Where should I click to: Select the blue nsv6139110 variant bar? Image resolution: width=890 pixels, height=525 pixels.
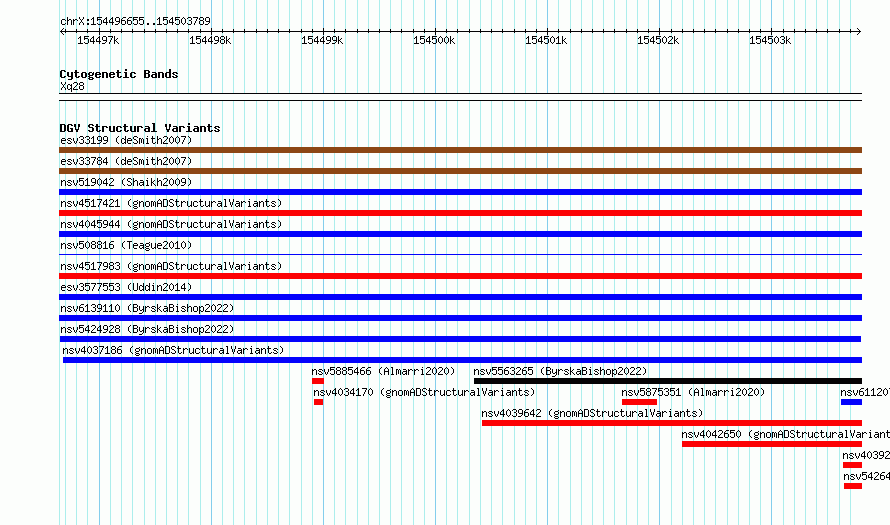pos(460,318)
